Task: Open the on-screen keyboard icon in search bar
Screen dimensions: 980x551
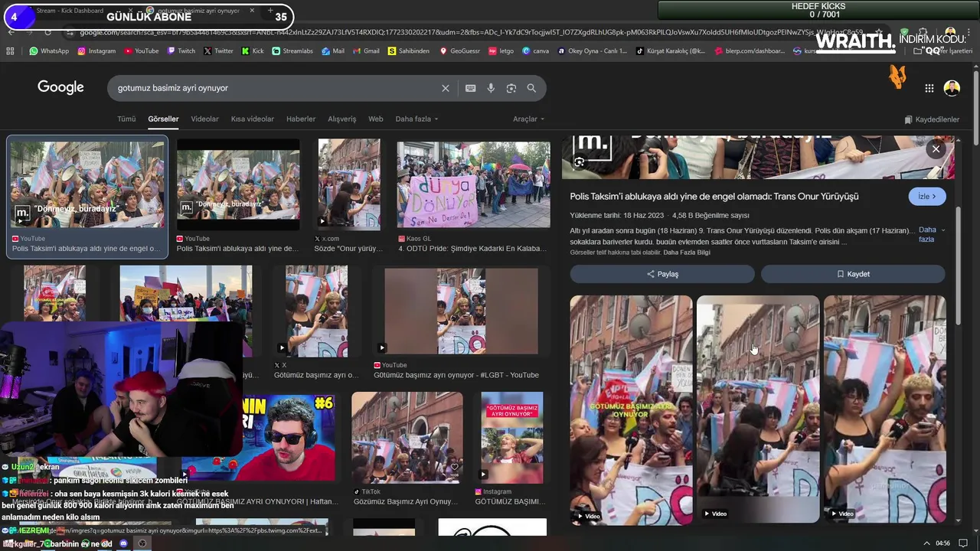Action: 471,88
